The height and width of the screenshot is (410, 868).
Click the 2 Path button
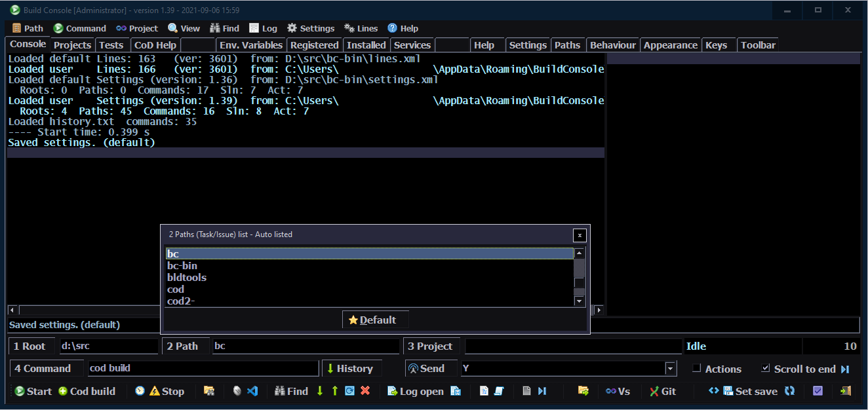186,346
